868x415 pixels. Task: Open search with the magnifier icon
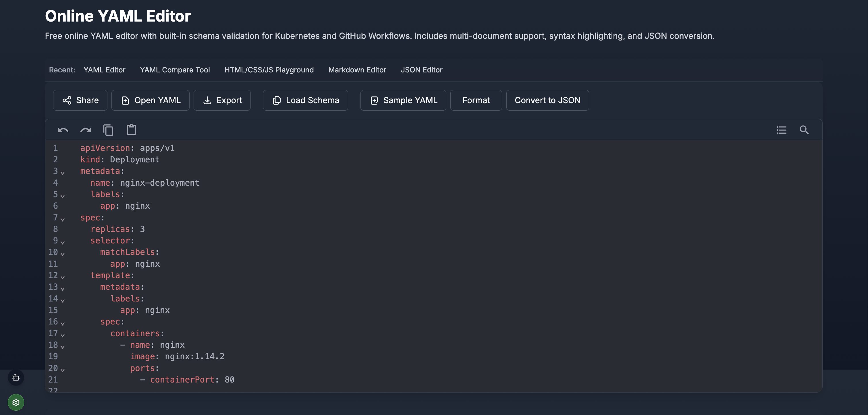[804, 130]
